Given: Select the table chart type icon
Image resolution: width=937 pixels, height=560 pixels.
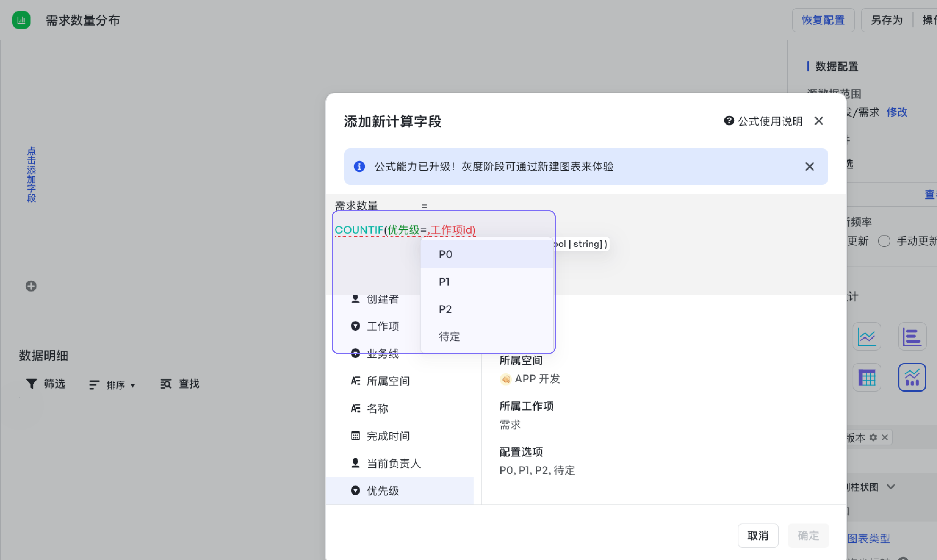Looking at the screenshot, I should click(867, 377).
